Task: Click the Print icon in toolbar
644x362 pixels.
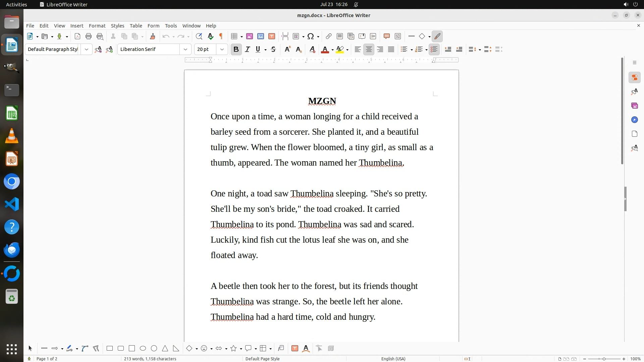Action: (89, 37)
